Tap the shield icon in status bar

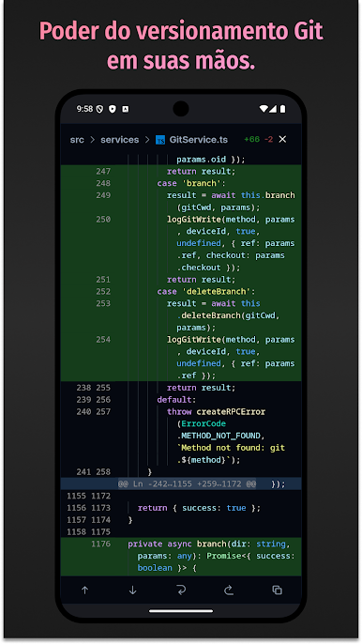tap(113, 109)
